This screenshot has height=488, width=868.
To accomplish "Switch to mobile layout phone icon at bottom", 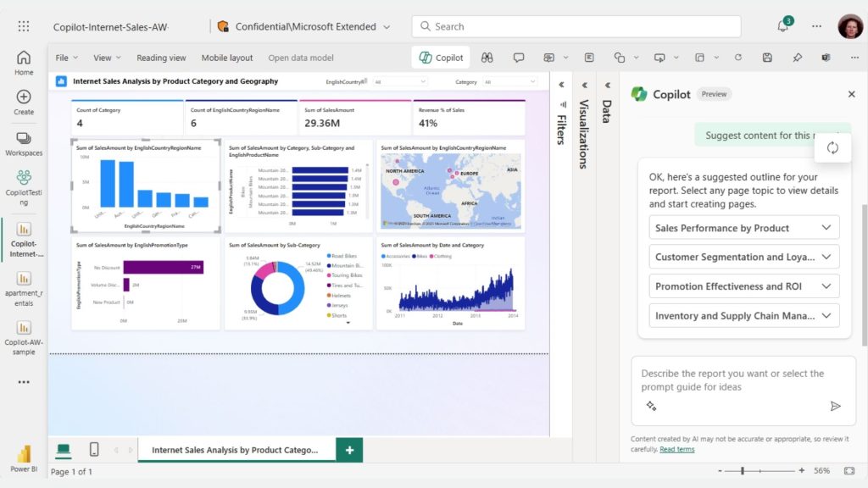I will [94, 449].
